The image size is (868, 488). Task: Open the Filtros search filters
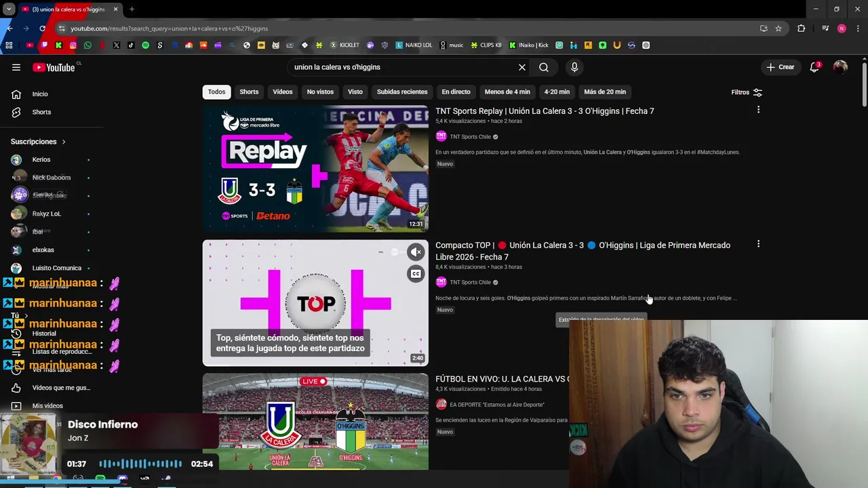coord(747,92)
